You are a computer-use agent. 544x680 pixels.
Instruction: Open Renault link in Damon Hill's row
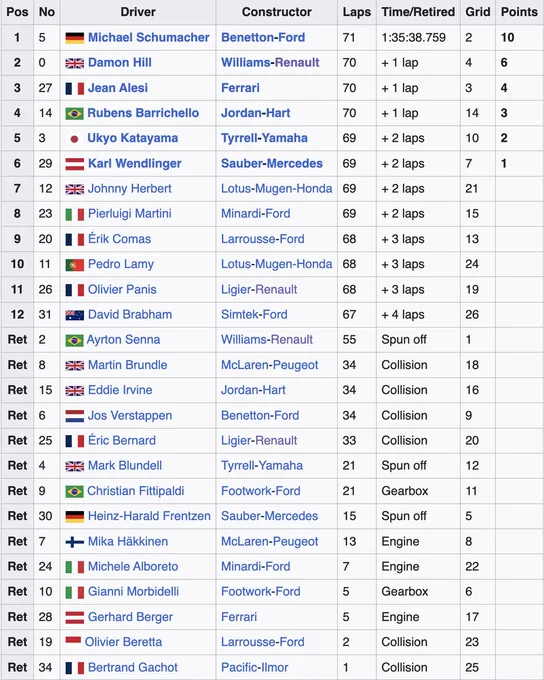point(297,62)
